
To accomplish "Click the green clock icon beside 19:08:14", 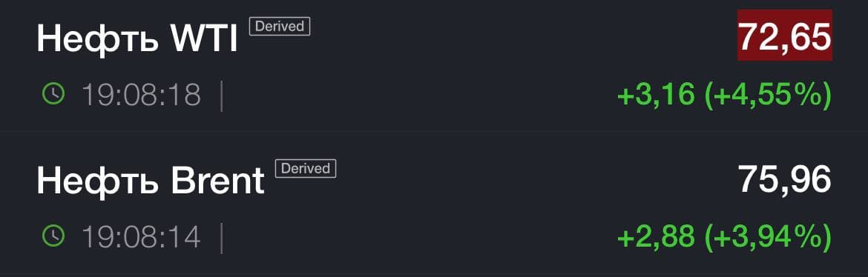I will point(53,237).
